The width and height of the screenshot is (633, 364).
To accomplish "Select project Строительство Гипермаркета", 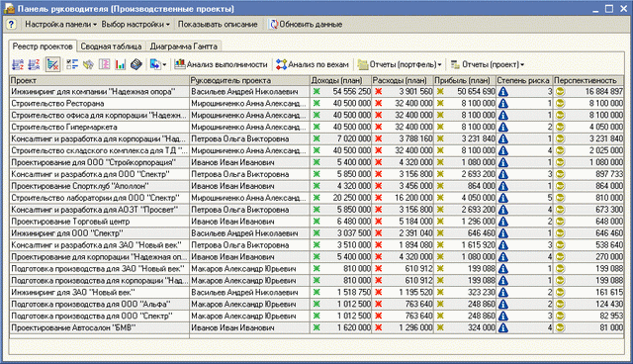I will (64, 127).
